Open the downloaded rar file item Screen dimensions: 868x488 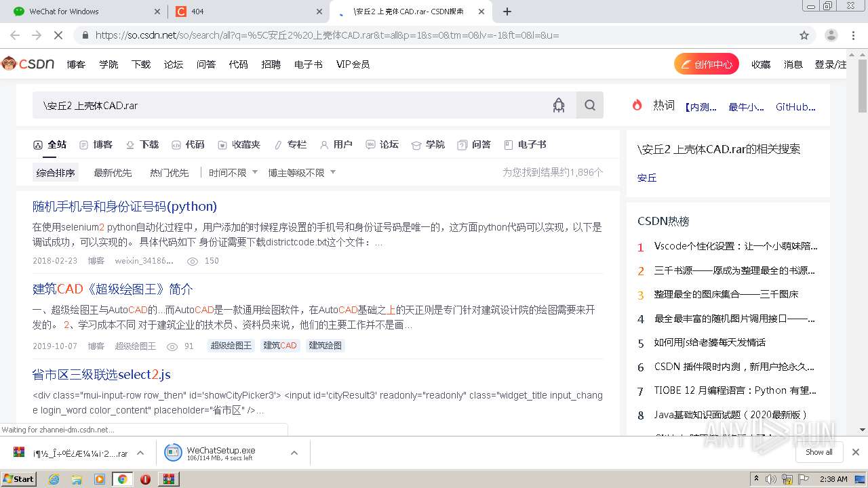tap(71, 453)
